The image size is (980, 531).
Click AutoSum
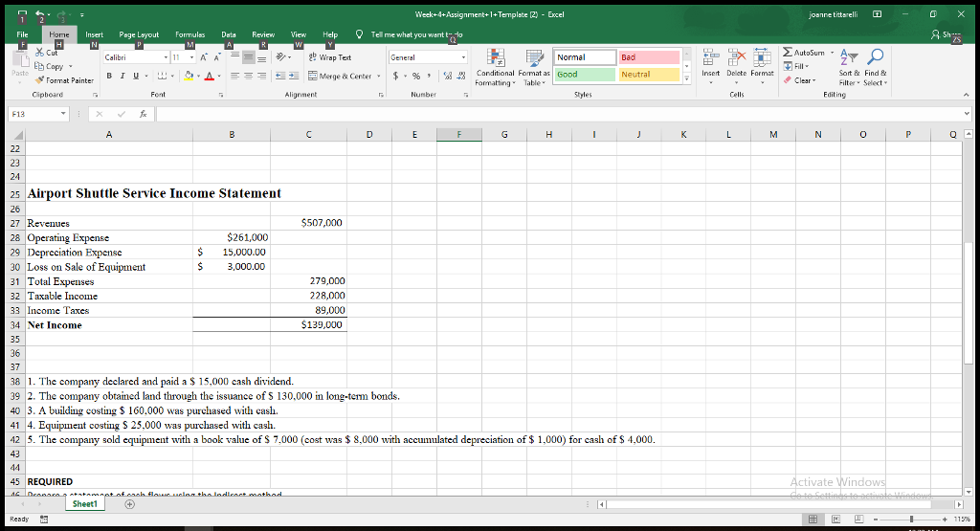click(804, 53)
